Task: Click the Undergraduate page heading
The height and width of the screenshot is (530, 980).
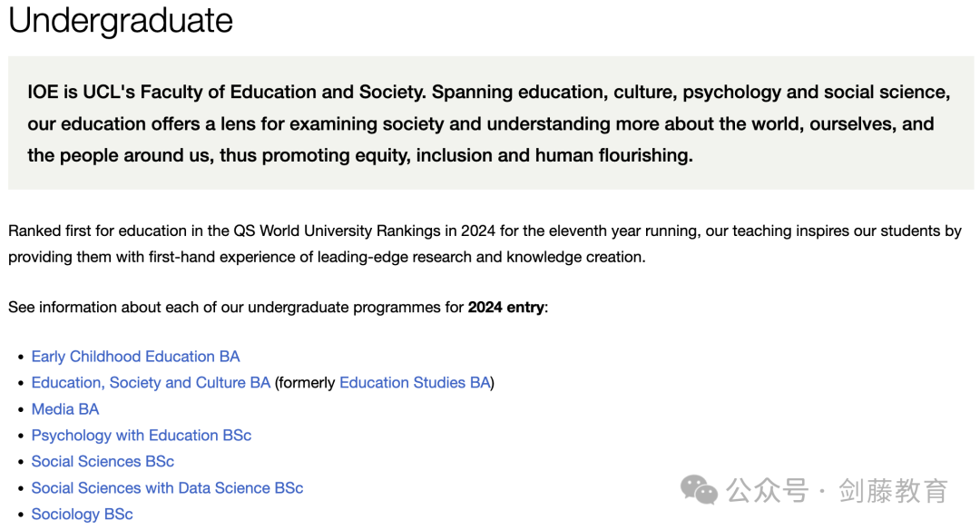Action: pyautogui.click(x=121, y=20)
